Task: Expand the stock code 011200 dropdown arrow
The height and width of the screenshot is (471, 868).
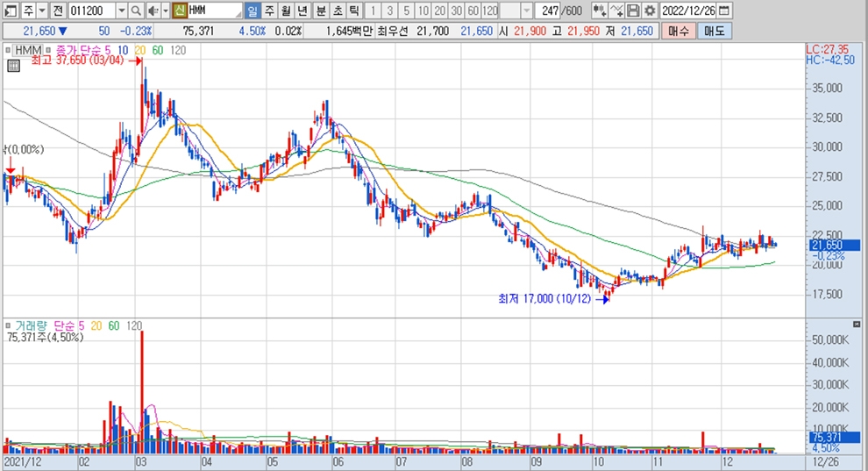Action: click(x=122, y=10)
